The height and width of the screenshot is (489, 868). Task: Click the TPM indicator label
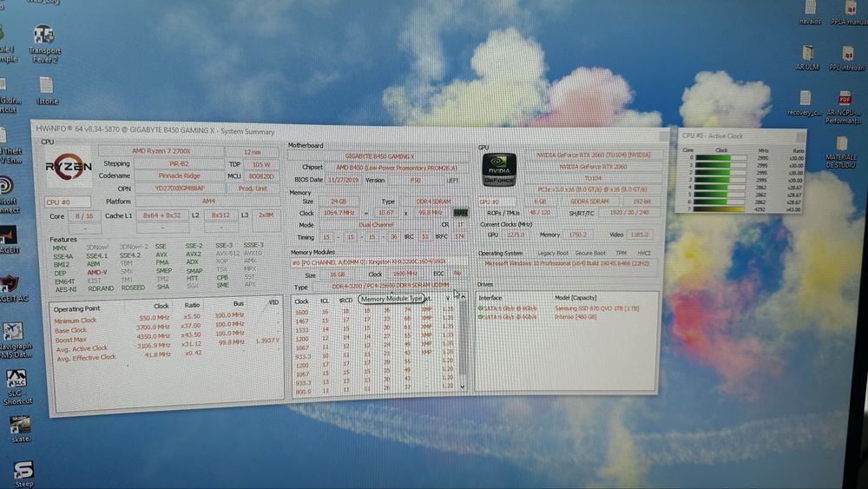point(621,253)
